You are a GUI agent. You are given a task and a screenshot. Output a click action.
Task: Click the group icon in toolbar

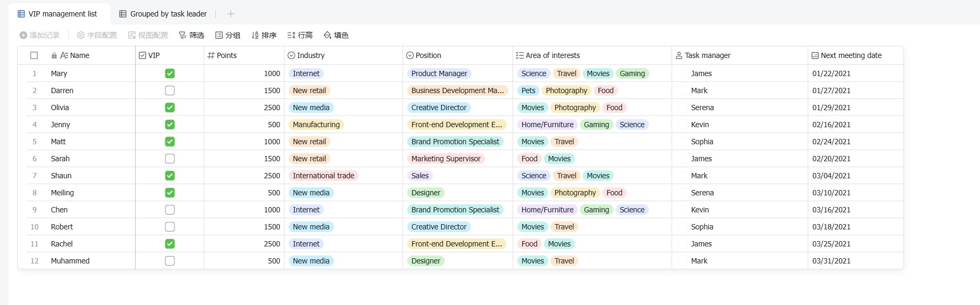click(219, 35)
